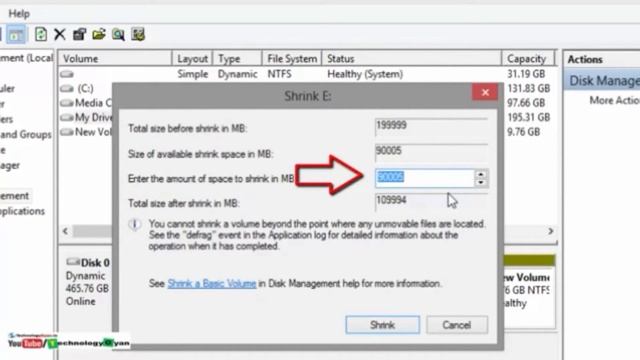Click the total size before shrink field
Viewport: 640px width, 360px height.
431,126
